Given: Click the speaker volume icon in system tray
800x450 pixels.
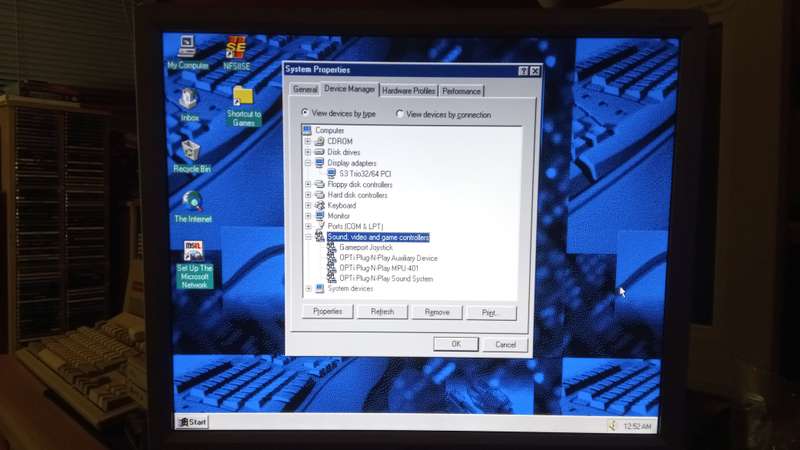Looking at the screenshot, I should [x=612, y=426].
